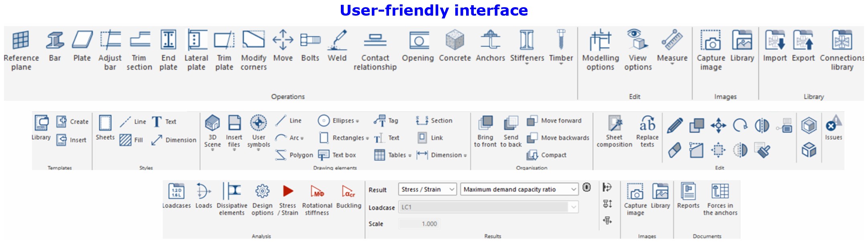Choose the Adjust bar operation
The width and height of the screenshot is (868, 242).
click(x=110, y=50)
